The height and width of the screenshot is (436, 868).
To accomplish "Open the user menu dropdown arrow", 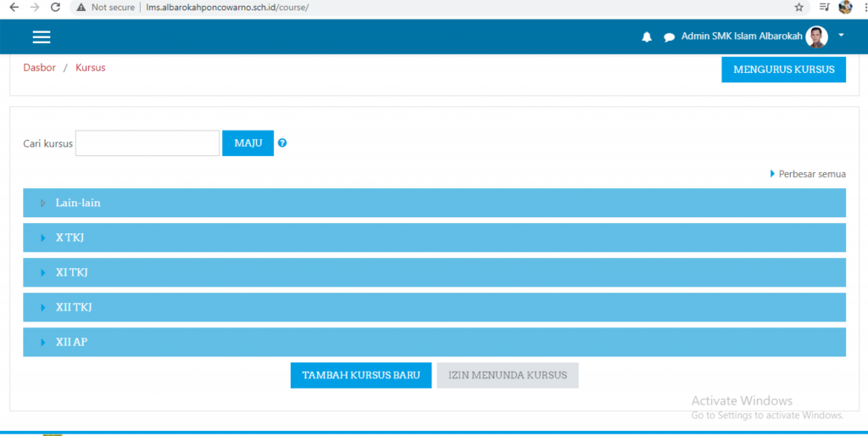I will (x=841, y=36).
